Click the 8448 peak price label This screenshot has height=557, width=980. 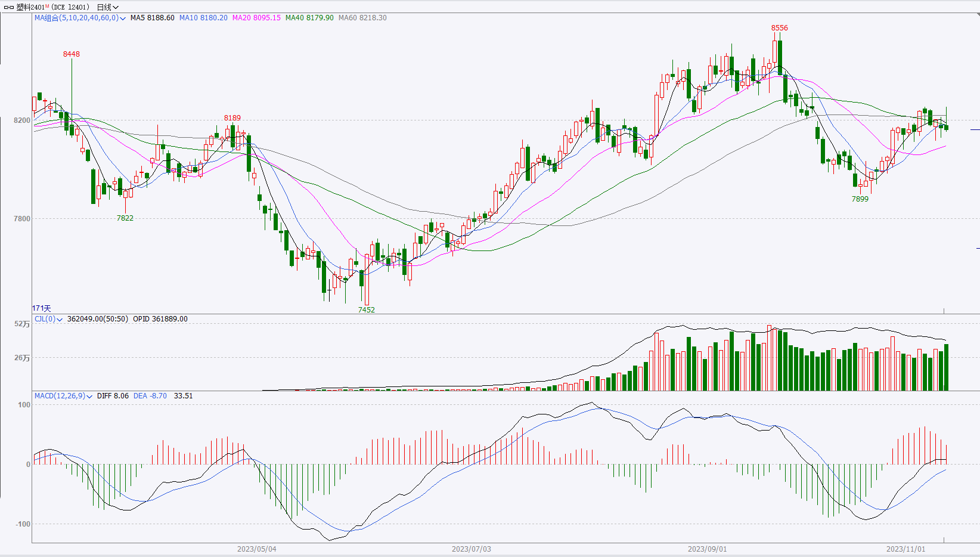[72, 54]
